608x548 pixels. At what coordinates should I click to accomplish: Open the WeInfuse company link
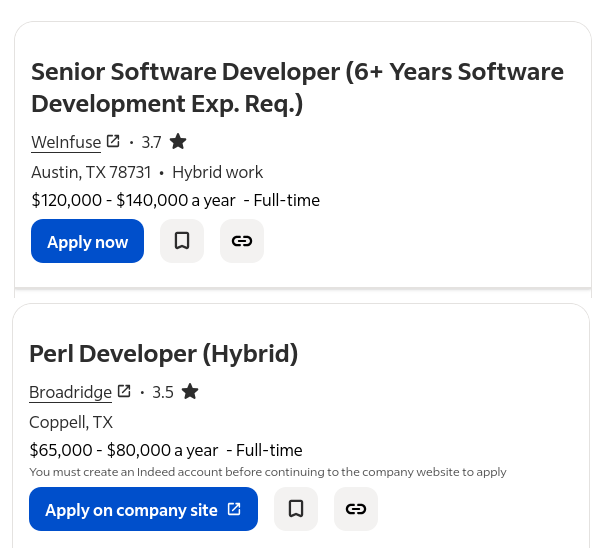pyautogui.click(x=66, y=142)
